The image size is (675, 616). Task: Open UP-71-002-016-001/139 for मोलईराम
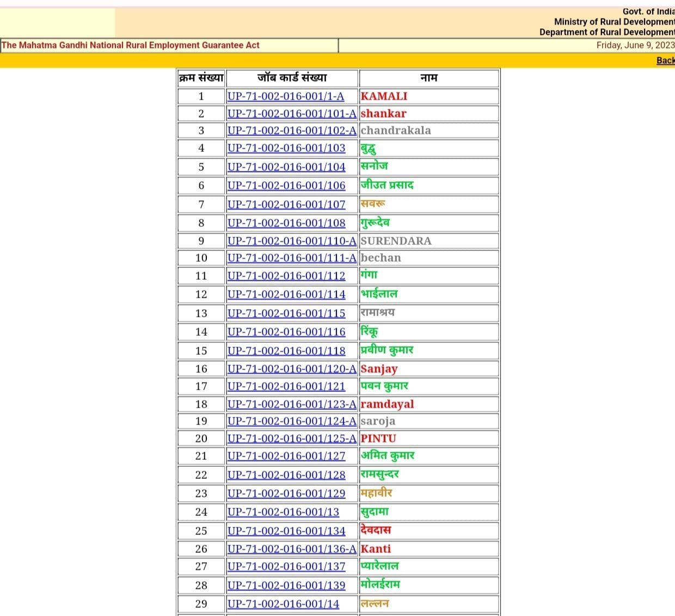(x=286, y=586)
